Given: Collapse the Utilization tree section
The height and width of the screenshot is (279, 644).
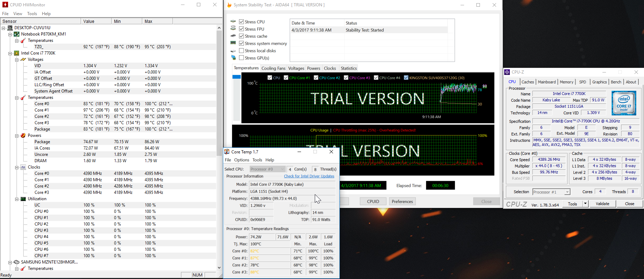Looking at the screenshot, I should click(x=17, y=199).
